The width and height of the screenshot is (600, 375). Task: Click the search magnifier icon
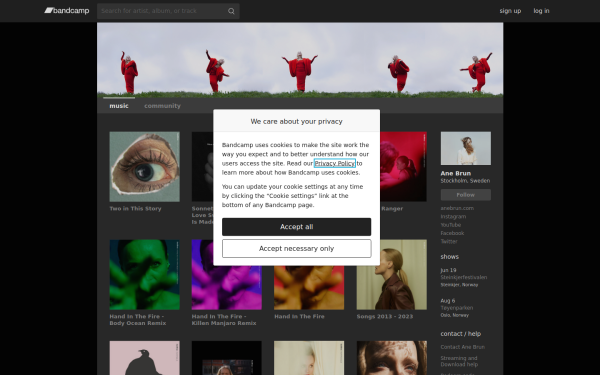(231, 11)
